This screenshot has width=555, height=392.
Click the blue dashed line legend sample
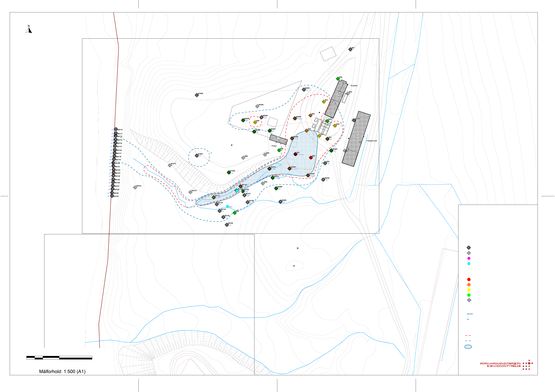point(468,341)
